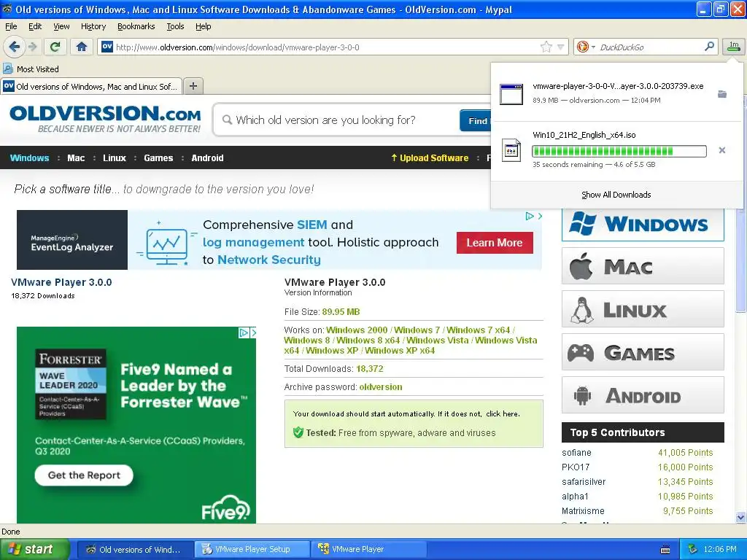Click the Windows Start button
The width and height of the screenshot is (747, 560).
[x=35, y=549]
